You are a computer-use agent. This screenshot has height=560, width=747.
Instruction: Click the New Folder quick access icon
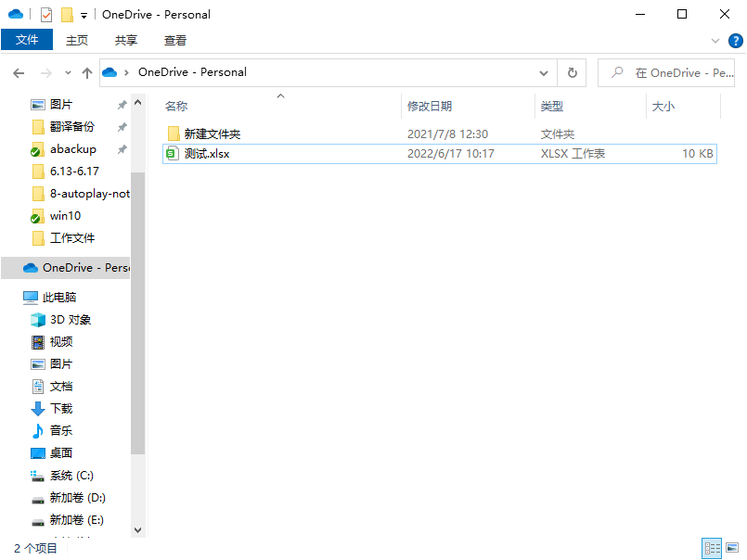point(67,15)
